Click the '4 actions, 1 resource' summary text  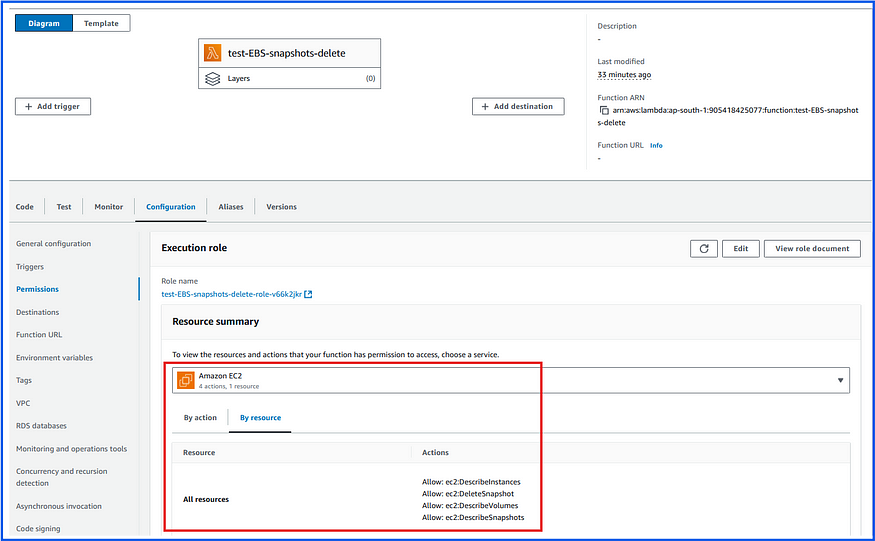(229, 386)
